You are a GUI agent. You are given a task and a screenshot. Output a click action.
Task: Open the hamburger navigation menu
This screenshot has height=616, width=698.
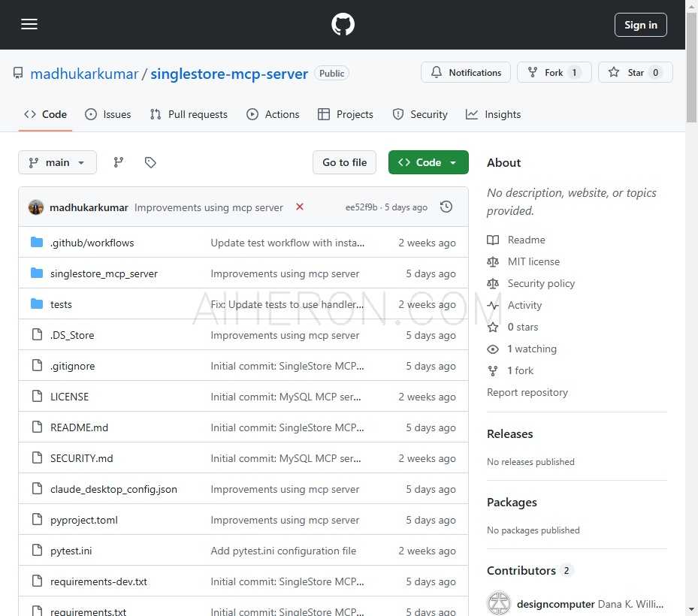[x=29, y=25]
